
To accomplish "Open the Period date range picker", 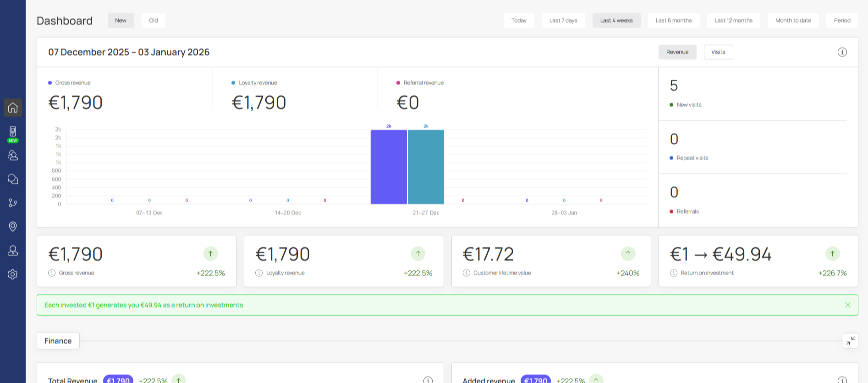I will pos(842,21).
